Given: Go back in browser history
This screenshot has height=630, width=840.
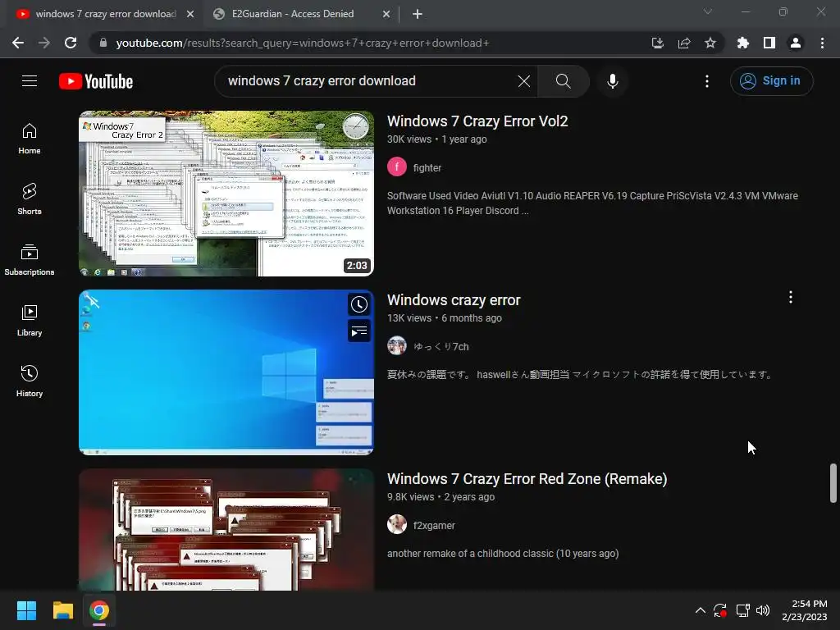Looking at the screenshot, I should 18,43.
